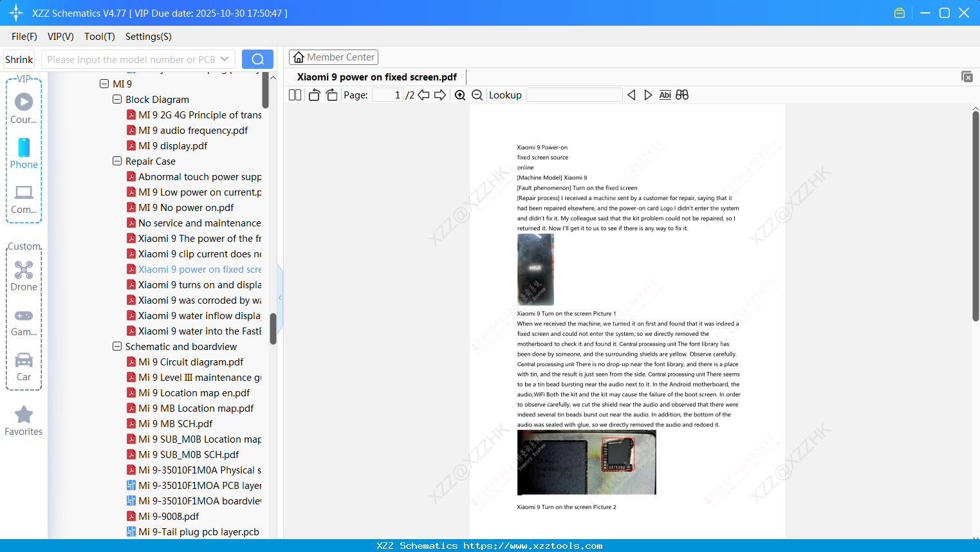The width and height of the screenshot is (980, 552).
Task: Switch to two-page view layout
Action: [x=295, y=95]
